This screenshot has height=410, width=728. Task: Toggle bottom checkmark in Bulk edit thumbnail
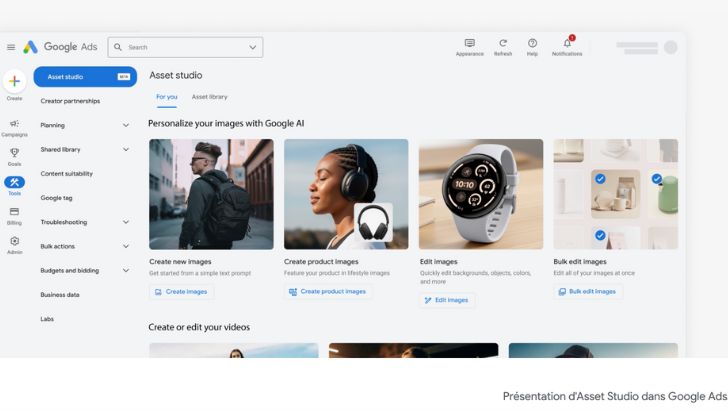600,235
